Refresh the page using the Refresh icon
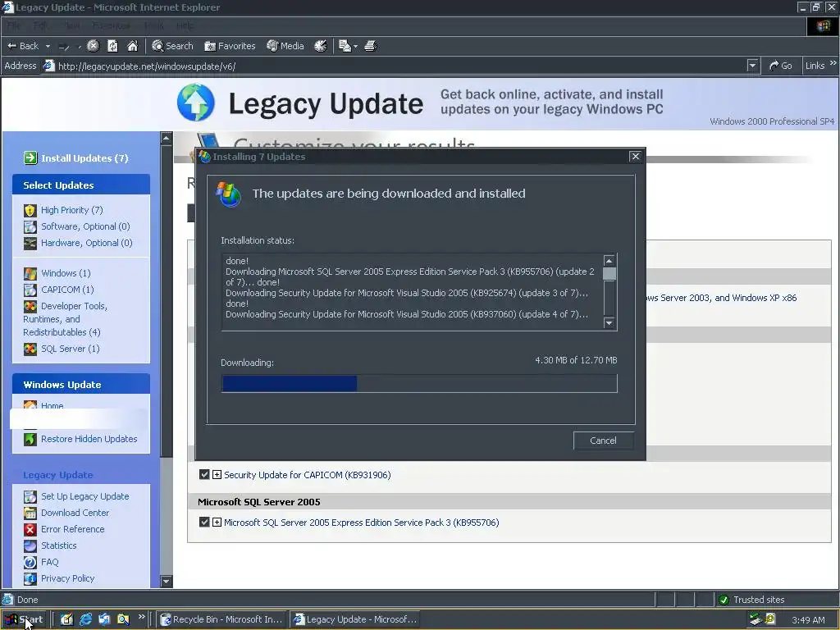Viewport: 840px width, 630px height. (112, 46)
